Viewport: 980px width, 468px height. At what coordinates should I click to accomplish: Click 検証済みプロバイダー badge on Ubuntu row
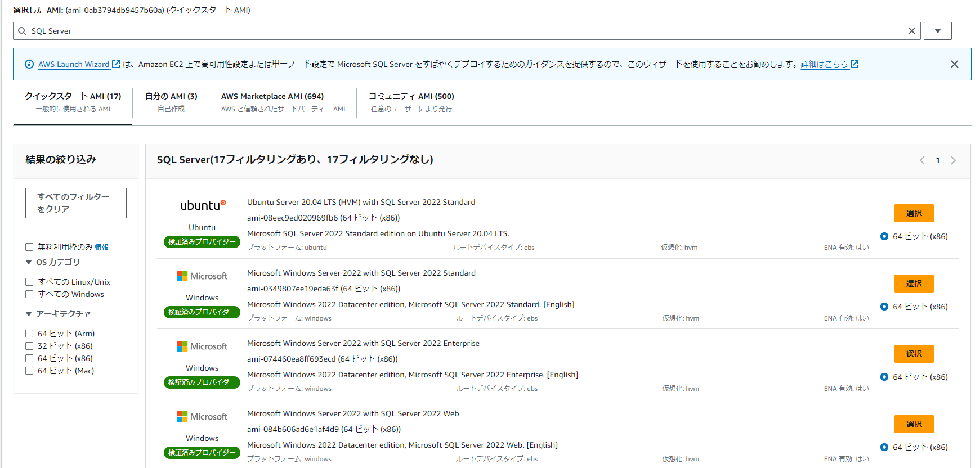point(202,242)
